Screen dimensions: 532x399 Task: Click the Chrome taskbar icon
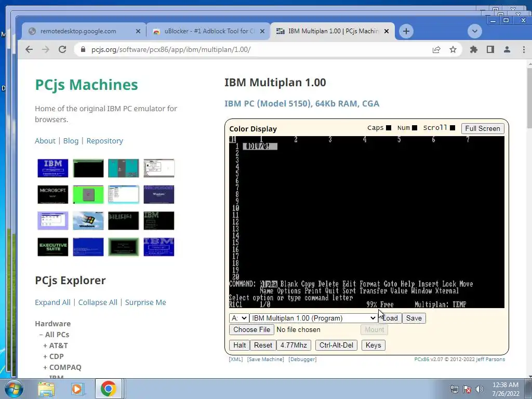click(109, 389)
